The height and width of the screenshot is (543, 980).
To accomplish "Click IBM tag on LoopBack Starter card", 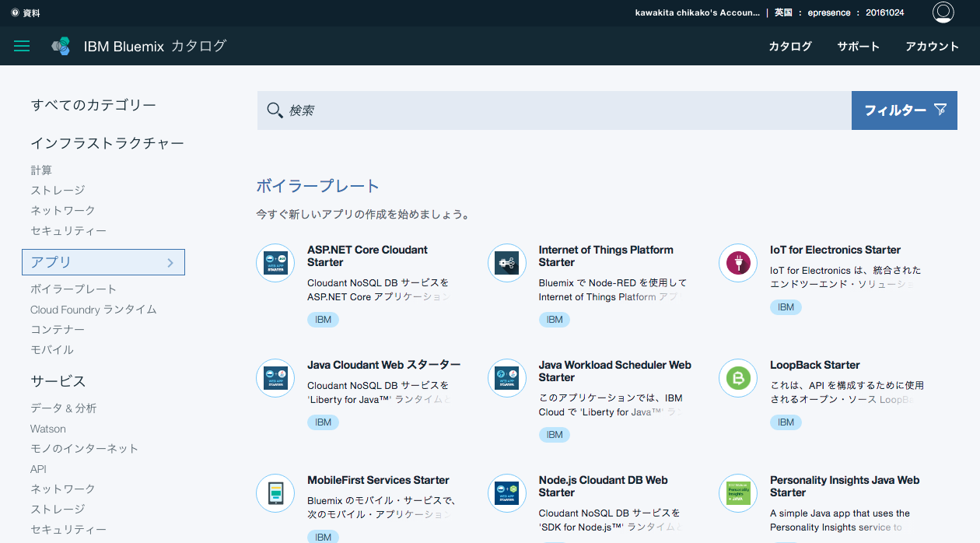I will (x=786, y=422).
